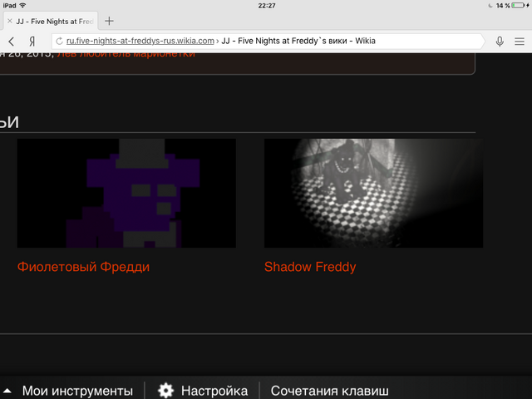The width and height of the screenshot is (532, 399).
Task: Open the Фиолетовый Фредди thumbnail image
Action: click(126, 193)
